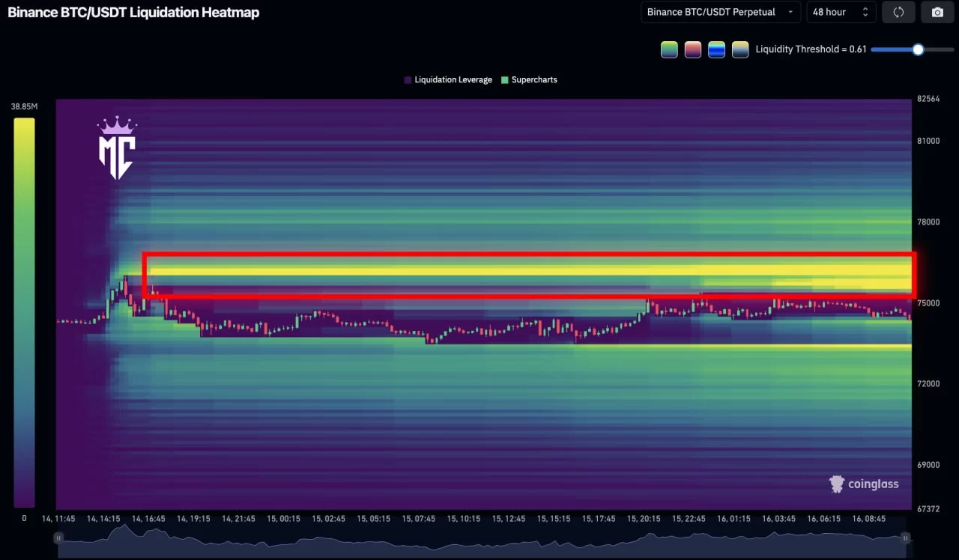Viewport: 959px width, 560px height.
Task: Select the yellow-gray heatmap color theme
Action: pyautogui.click(x=740, y=49)
